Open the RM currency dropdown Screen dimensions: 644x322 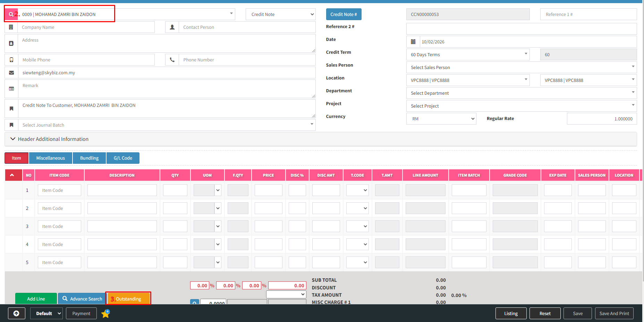pos(441,119)
